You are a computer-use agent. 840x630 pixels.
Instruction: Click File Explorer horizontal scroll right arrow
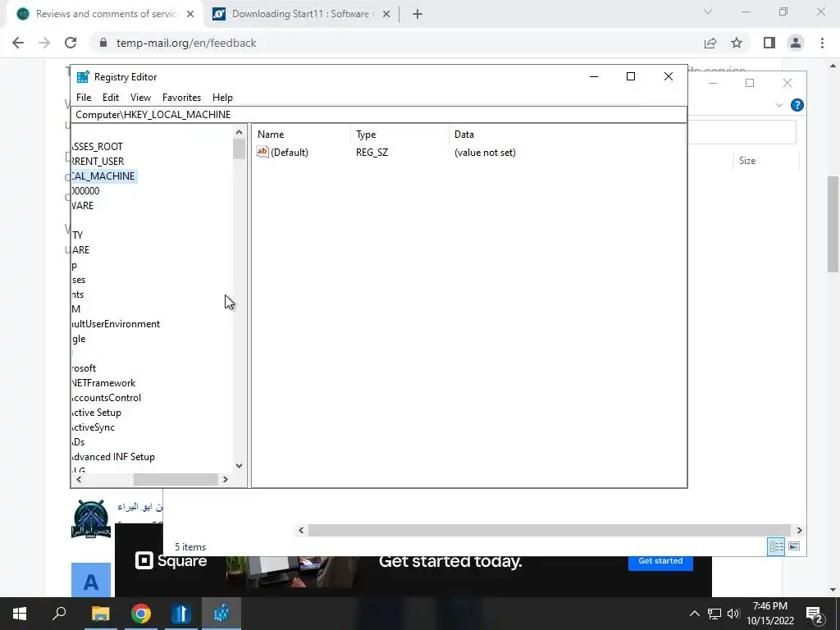(799, 531)
